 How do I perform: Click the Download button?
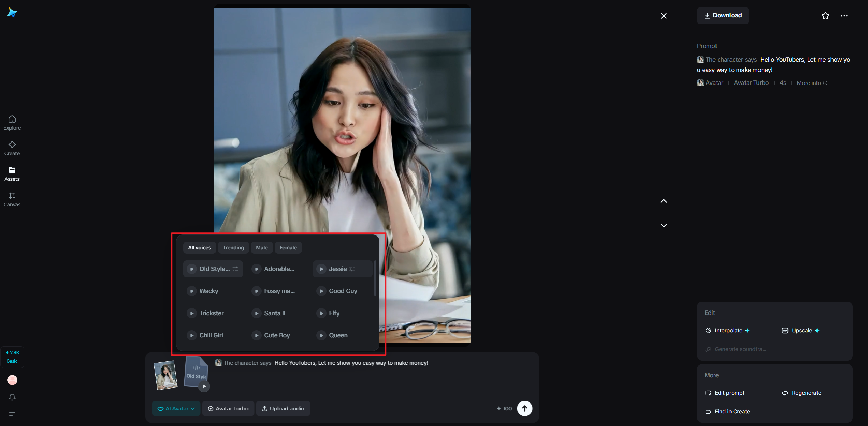tap(723, 15)
